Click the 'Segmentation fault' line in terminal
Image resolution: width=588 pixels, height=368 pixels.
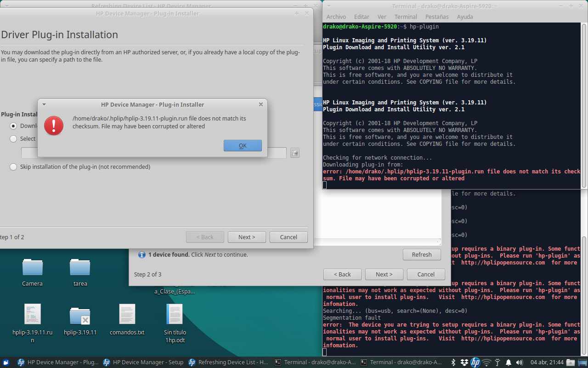[352, 318]
